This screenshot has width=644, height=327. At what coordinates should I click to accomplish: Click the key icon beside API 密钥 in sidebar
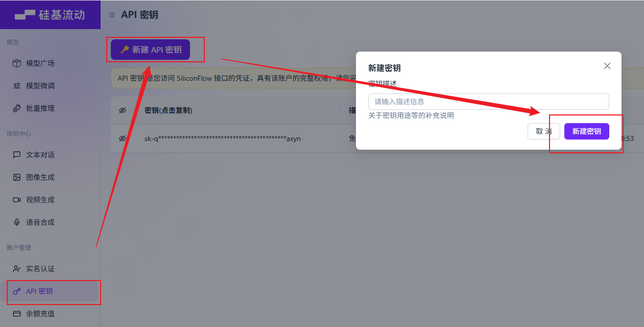(x=17, y=291)
